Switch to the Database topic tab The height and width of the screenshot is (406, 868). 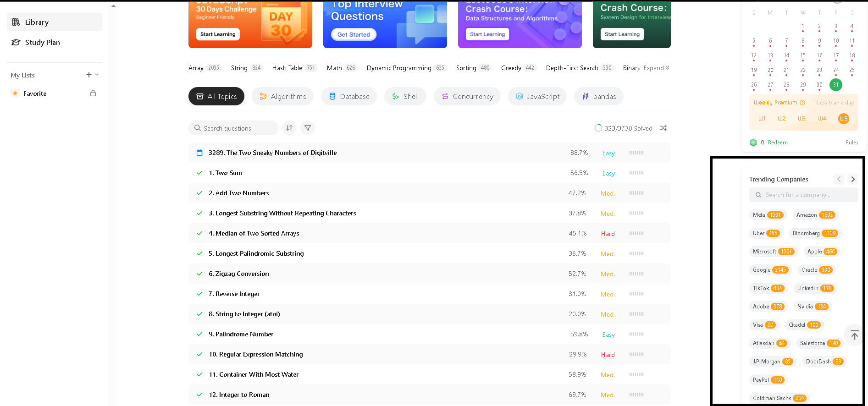[349, 96]
